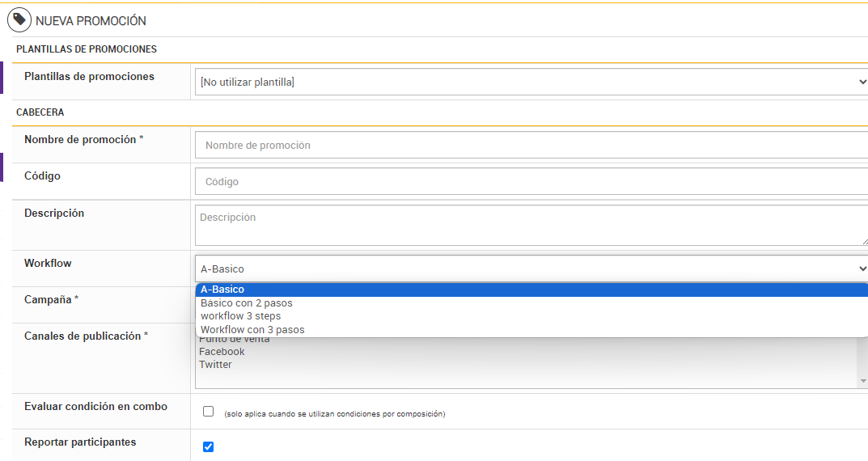Click the Workflow field label
868x461 pixels.
click(x=48, y=263)
